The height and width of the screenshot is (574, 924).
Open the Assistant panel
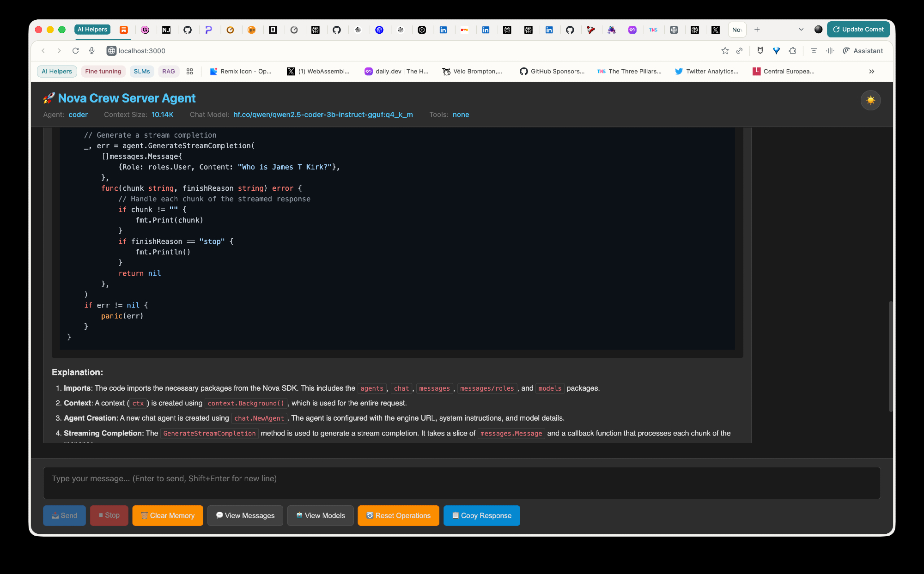(x=863, y=51)
